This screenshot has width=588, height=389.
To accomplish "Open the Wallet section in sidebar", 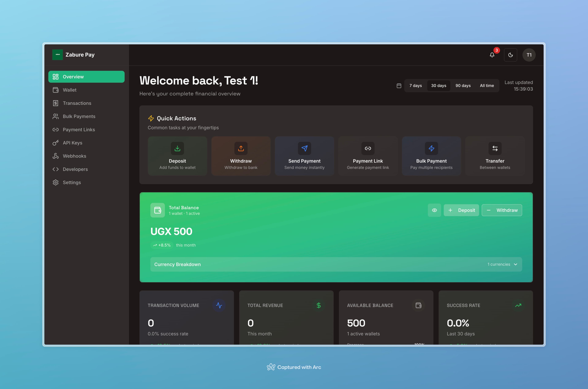I will click(70, 90).
